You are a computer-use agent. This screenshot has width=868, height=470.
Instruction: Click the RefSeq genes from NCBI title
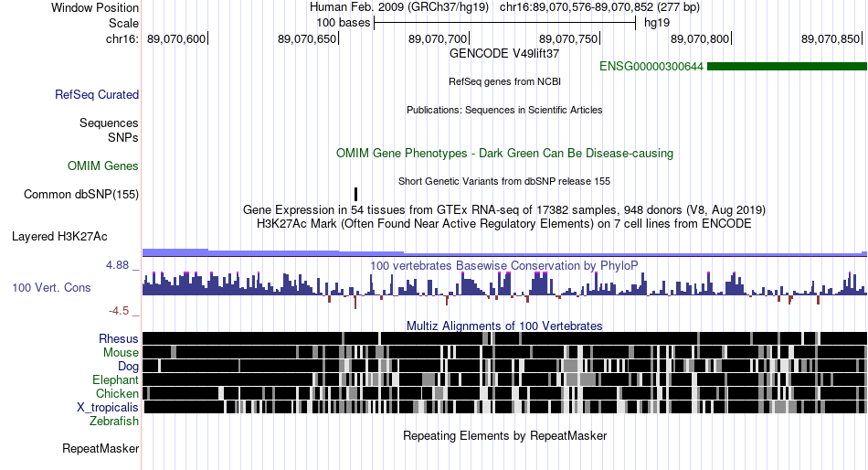504,81
